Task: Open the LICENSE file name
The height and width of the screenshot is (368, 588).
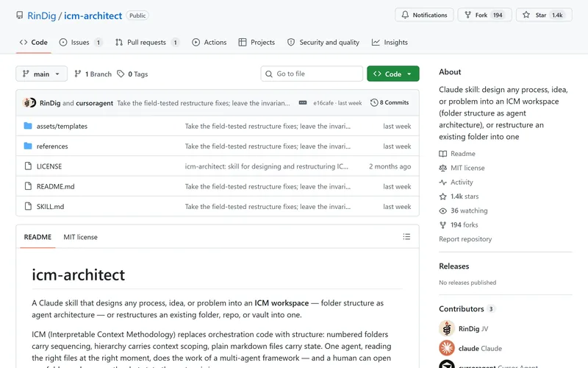Action: (49, 166)
